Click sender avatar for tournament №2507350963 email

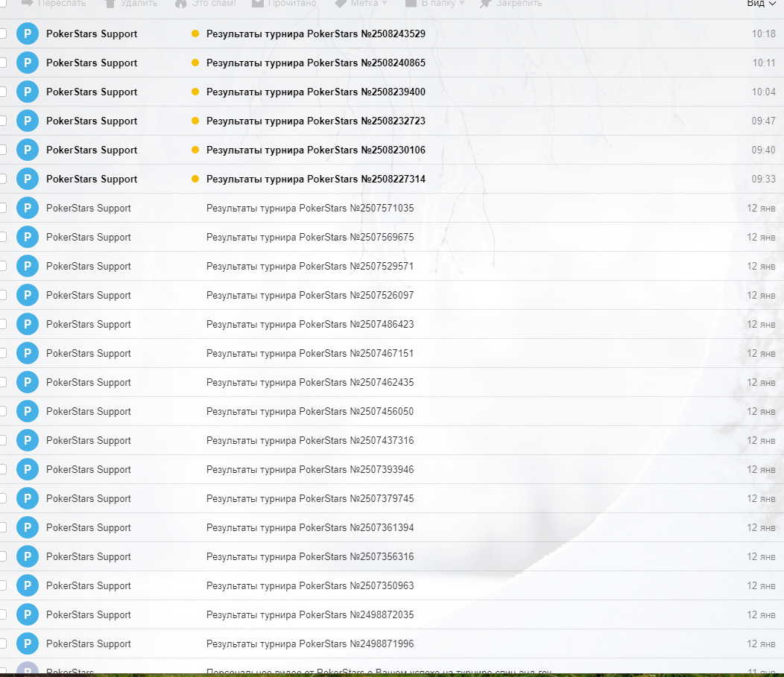(28, 585)
